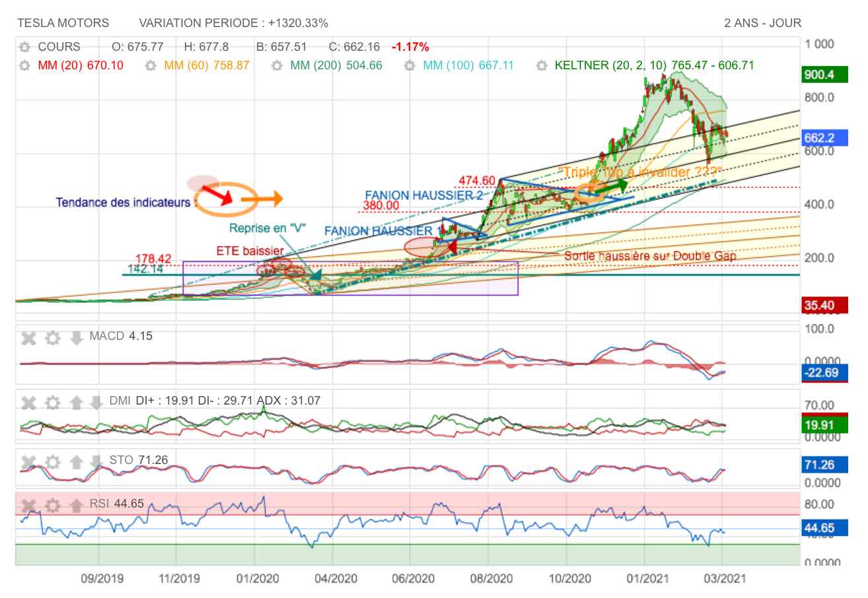Click the MM (100) 667.11 label
Screen dimensions: 868x598
tap(468, 66)
